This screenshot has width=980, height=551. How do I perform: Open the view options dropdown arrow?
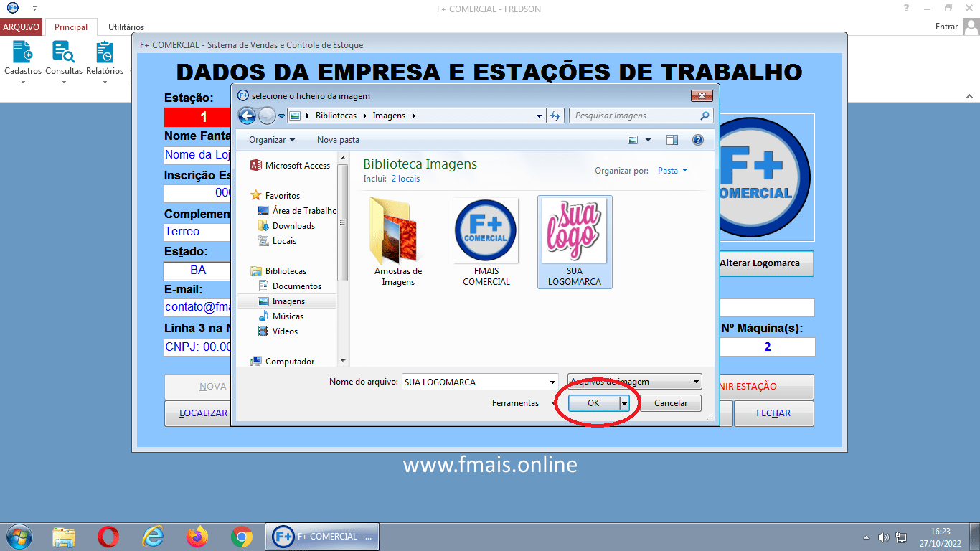coord(649,140)
